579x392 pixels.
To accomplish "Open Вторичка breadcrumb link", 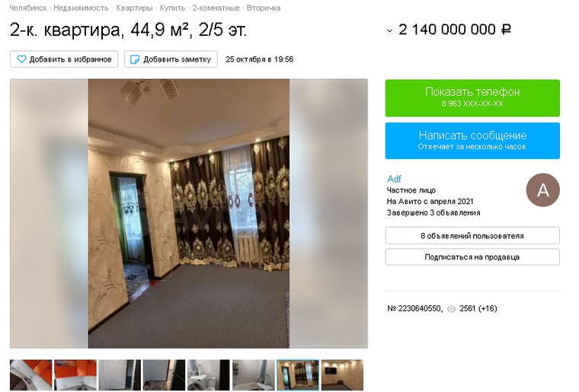I will coord(264,8).
